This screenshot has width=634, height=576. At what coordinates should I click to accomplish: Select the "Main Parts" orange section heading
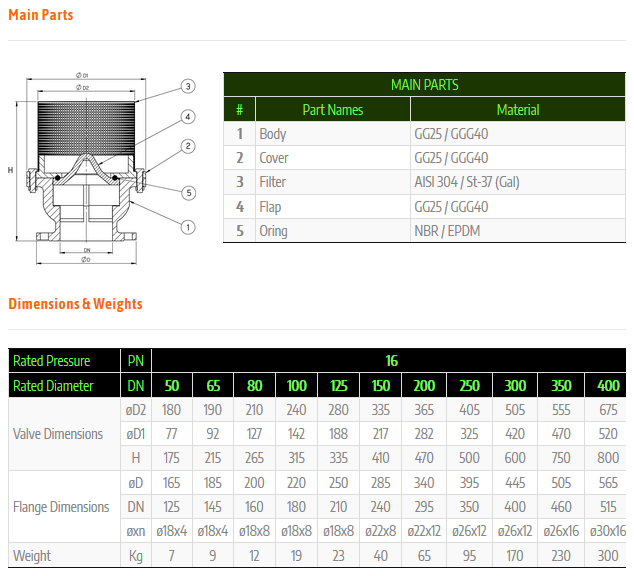tap(41, 15)
